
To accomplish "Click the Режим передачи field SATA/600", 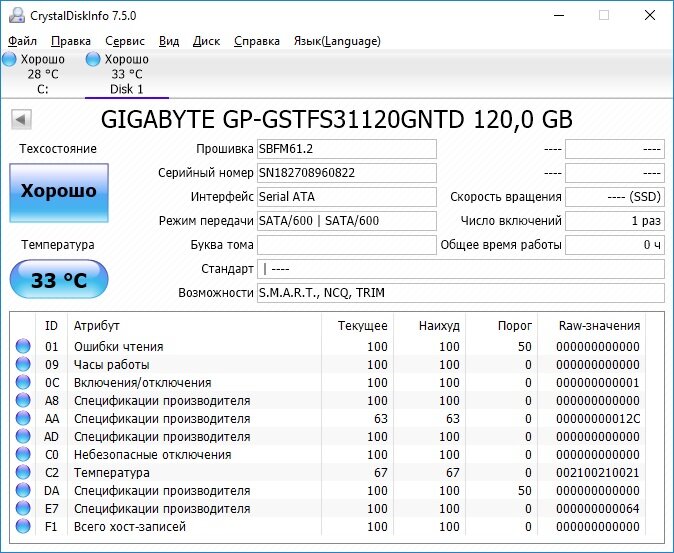I will click(347, 221).
